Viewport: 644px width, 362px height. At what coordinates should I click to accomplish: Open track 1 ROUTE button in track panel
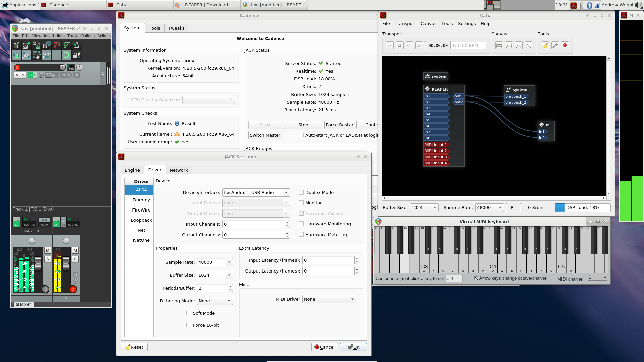[x=71, y=67]
